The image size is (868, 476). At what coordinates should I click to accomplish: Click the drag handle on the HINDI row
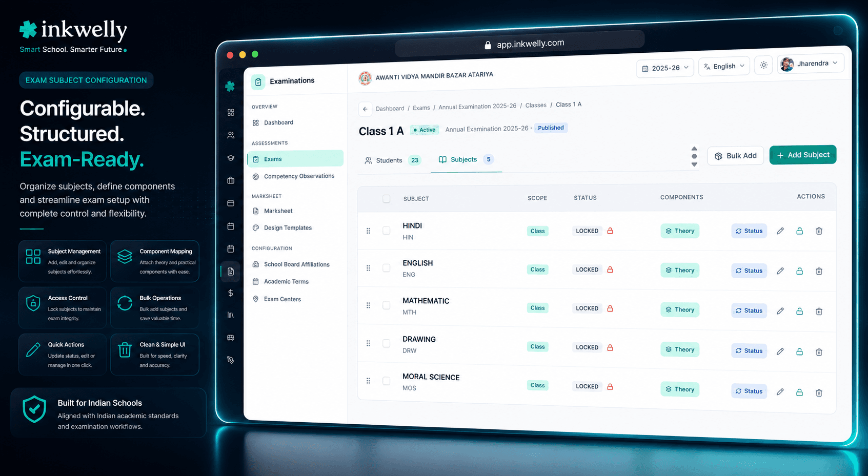click(x=368, y=231)
